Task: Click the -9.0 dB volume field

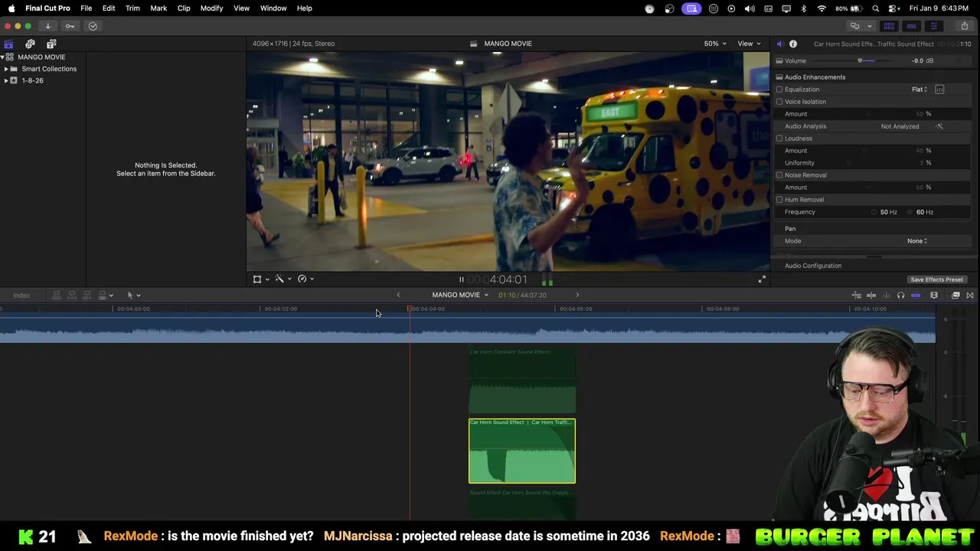Action: (922, 61)
